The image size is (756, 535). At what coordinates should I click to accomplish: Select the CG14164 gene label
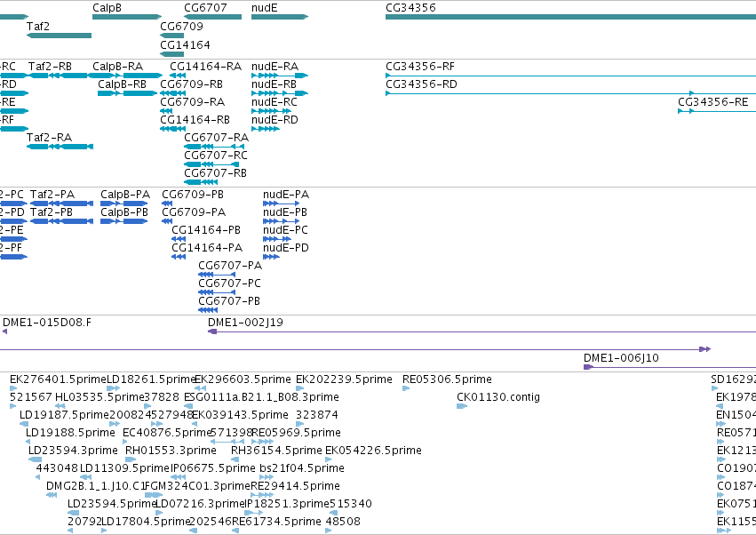point(185,44)
